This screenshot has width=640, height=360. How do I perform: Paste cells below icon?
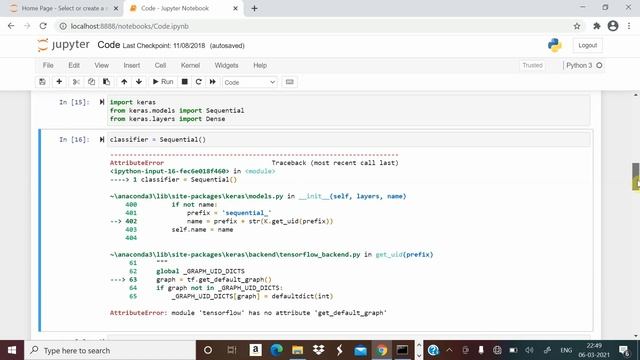(x=107, y=82)
